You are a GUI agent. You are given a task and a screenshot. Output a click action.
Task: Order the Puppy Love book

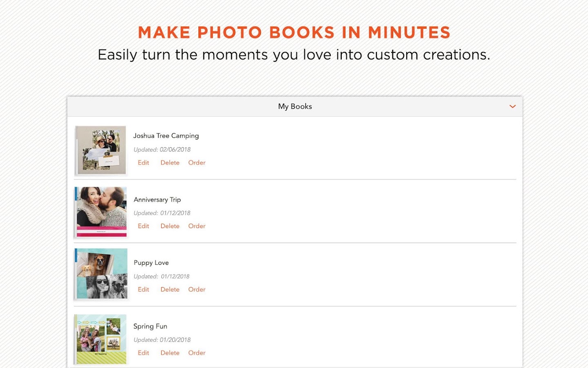pos(197,289)
